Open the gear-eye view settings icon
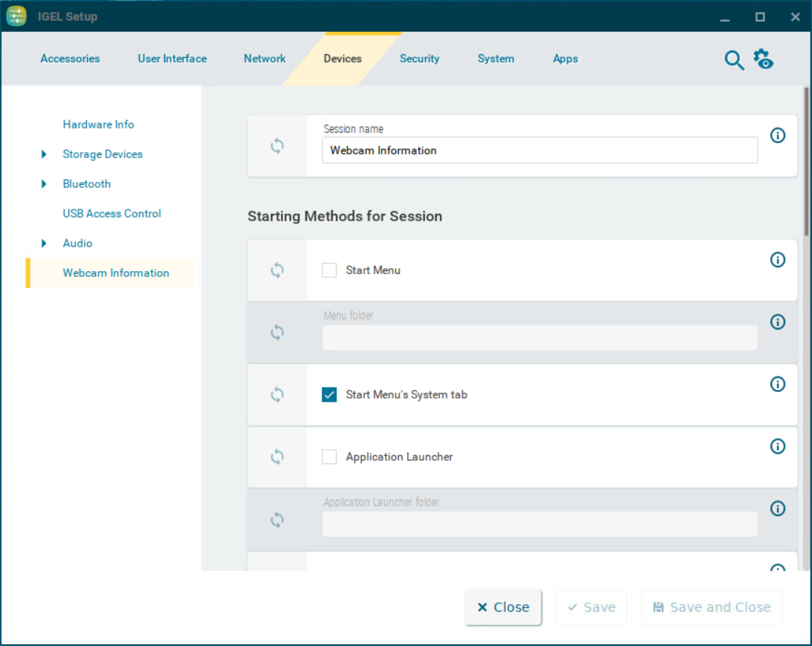The image size is (812, 646). click(763, 59)
